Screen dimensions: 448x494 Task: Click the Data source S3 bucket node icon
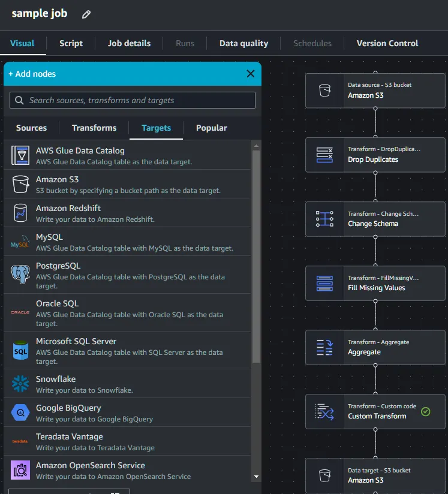324,91
